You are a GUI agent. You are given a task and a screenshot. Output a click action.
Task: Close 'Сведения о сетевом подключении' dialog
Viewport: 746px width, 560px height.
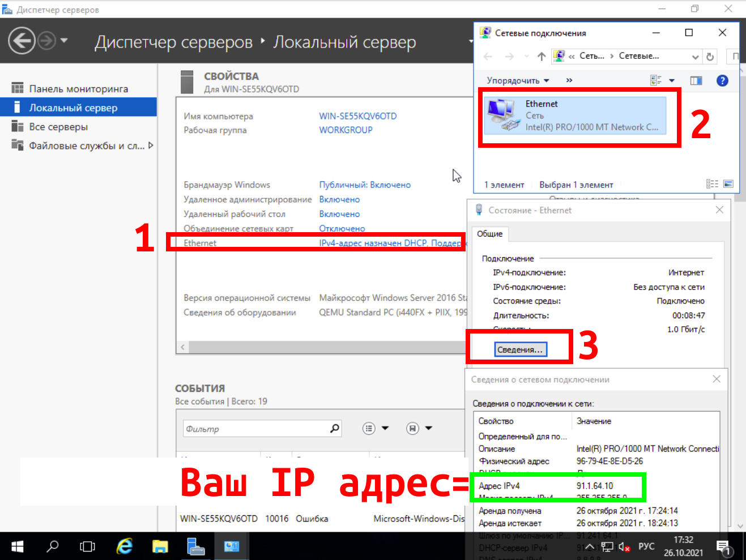(x=717, y=379)
